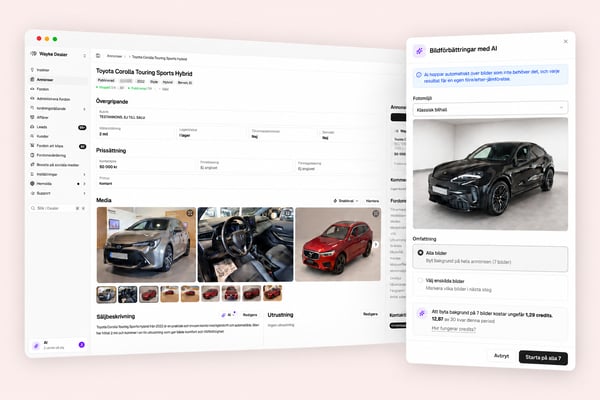Click the expand icon on the interior photo
Viewport: 600px width, 400px height.
click(288, 213)
